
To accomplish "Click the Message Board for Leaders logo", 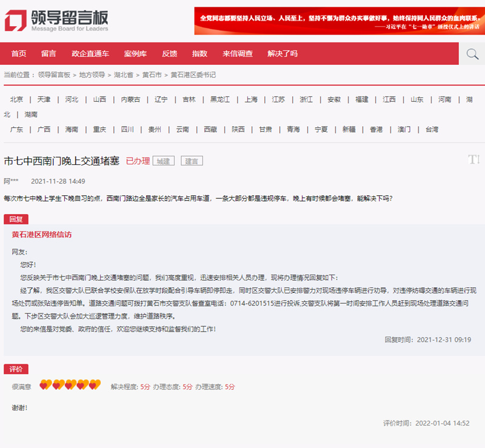I will 56,21.
